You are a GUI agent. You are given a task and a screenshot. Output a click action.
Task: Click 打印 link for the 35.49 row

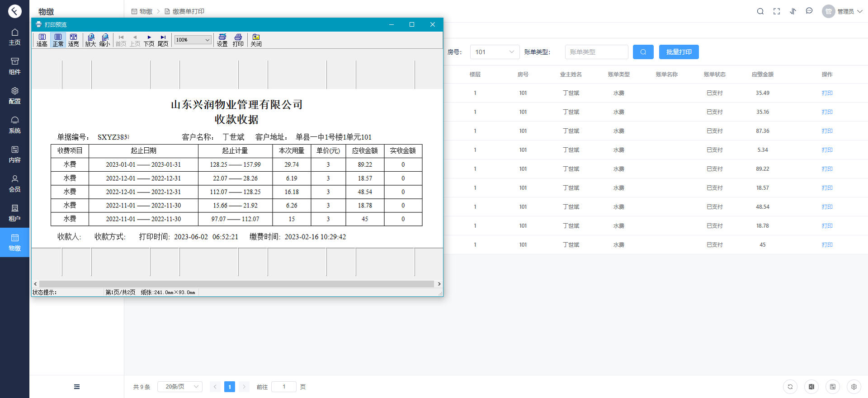point(827,93)
